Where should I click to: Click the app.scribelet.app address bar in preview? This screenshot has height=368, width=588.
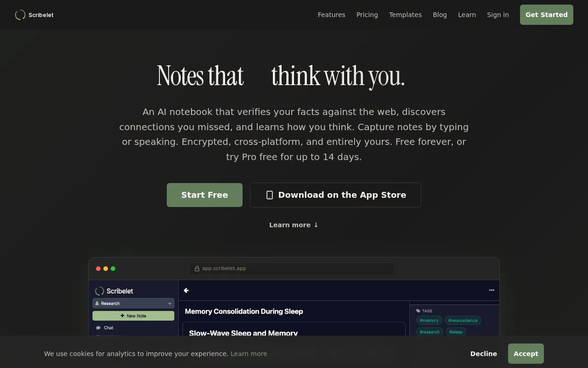[x=291, y=269]
